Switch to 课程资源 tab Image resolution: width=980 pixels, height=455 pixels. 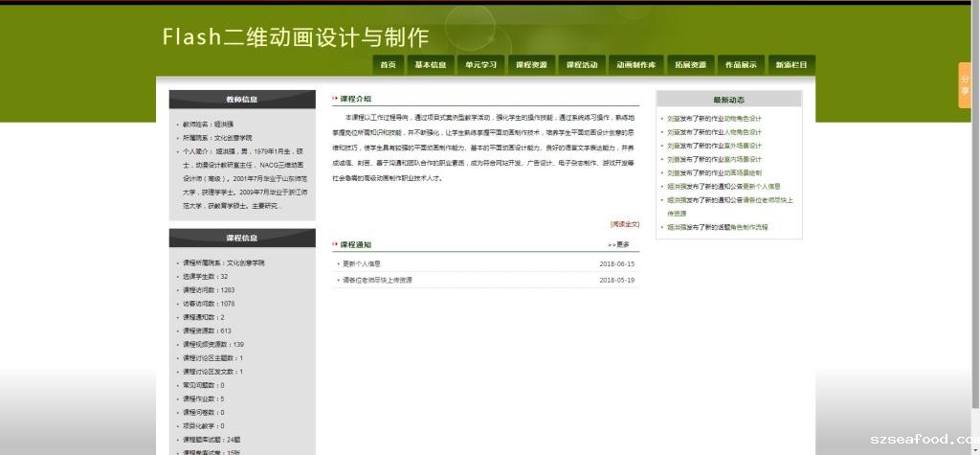(x=531, y=65)
